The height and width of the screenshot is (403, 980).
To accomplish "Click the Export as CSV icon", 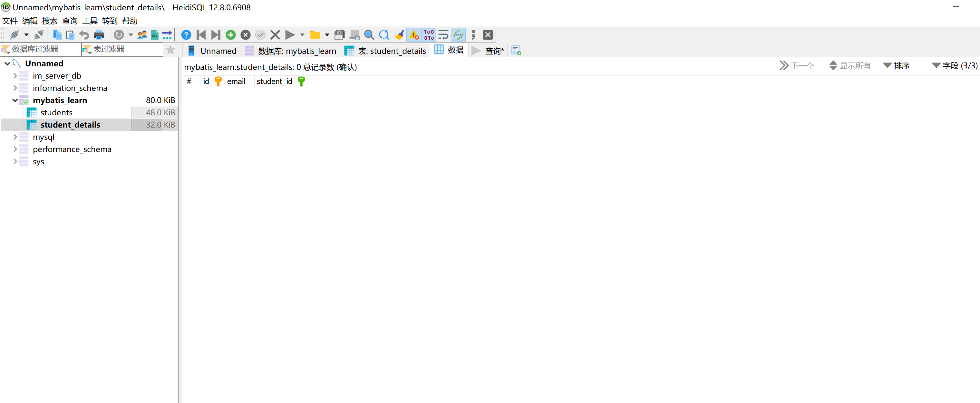I will click(x=154, y=35).
